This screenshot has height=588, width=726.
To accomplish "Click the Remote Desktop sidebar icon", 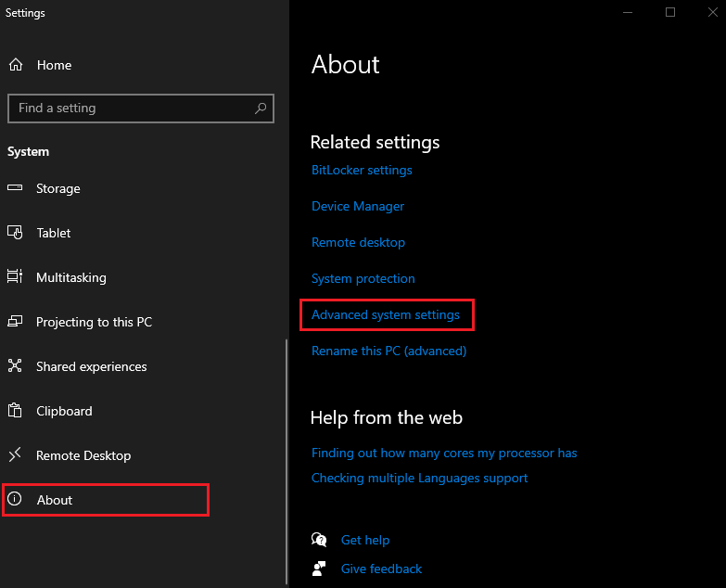I will (x=15, y=454).
